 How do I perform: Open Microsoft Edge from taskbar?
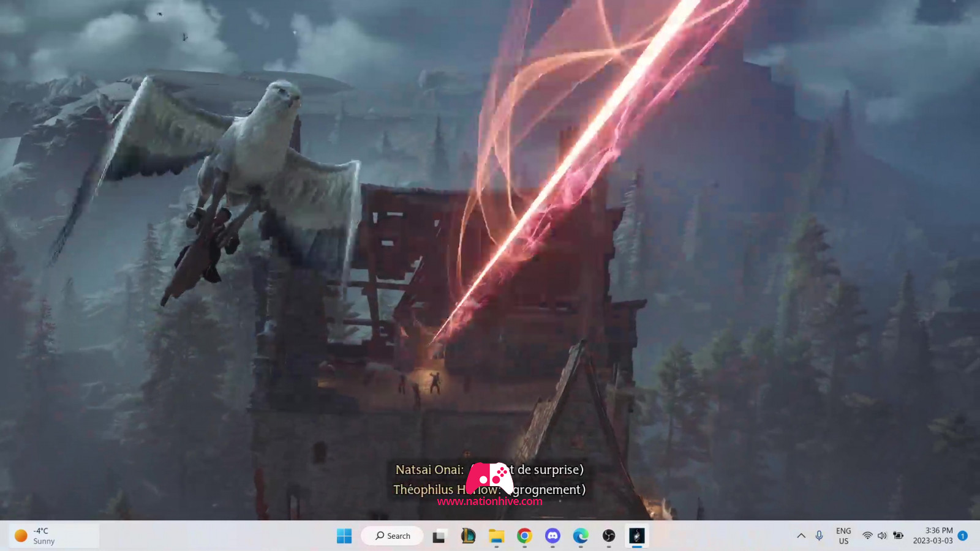coord(581,536)
